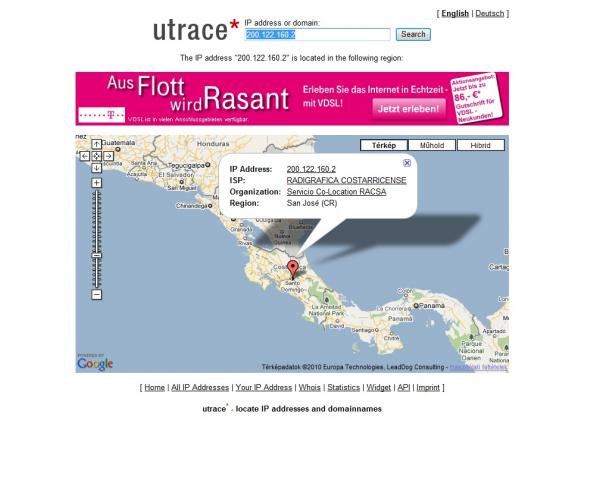Image resolution: width=600 pixels, height=493 pixels.
Task: Click the red location marker pin
Action: [x=292, y=268]
